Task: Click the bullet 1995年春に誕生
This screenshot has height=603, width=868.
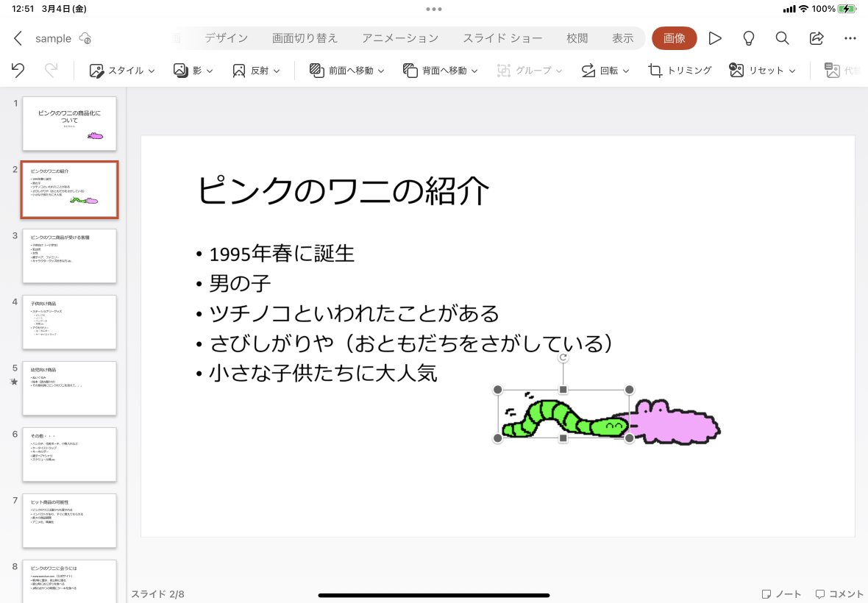Action: [282, 254]
